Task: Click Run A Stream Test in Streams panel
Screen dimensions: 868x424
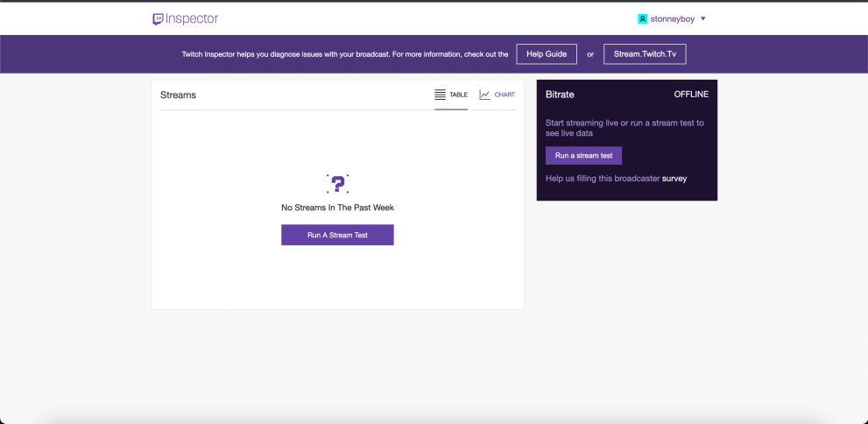Action: tap(338, 235)
